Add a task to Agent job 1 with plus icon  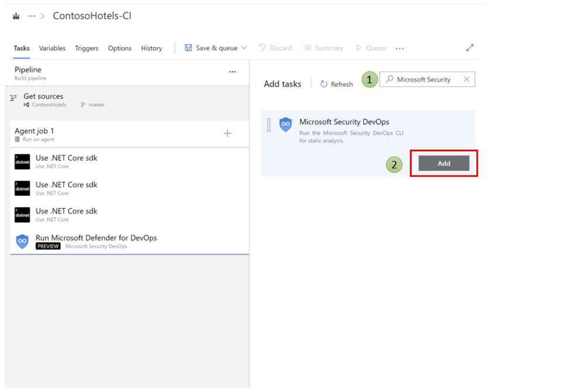pos(227,133)
